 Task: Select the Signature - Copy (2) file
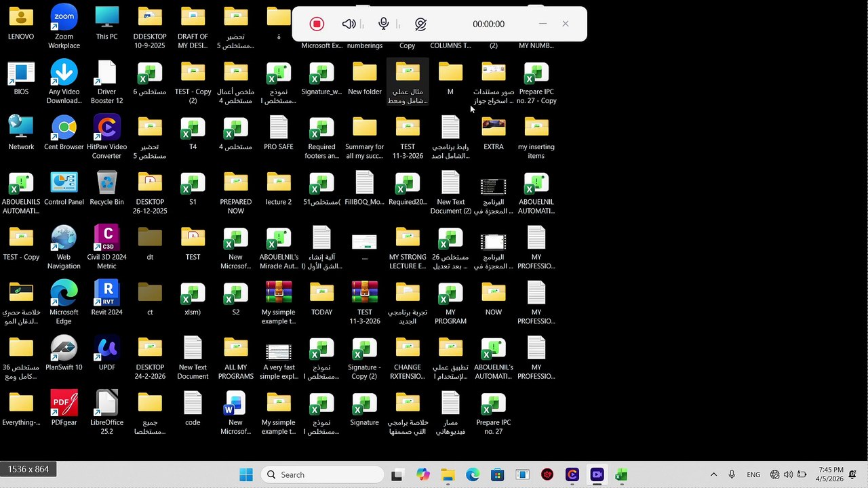pyautogui.click(x=365, y=358)
